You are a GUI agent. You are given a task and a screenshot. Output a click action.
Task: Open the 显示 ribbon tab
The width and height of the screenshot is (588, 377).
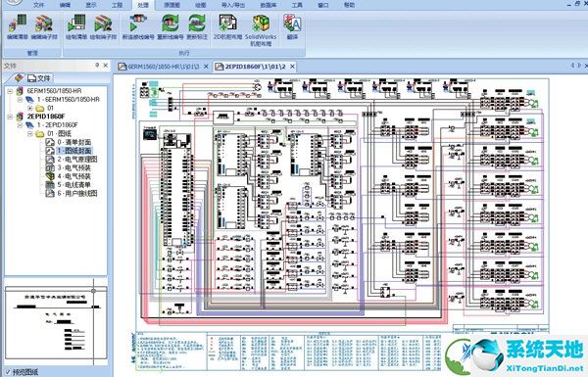point(91,5)
